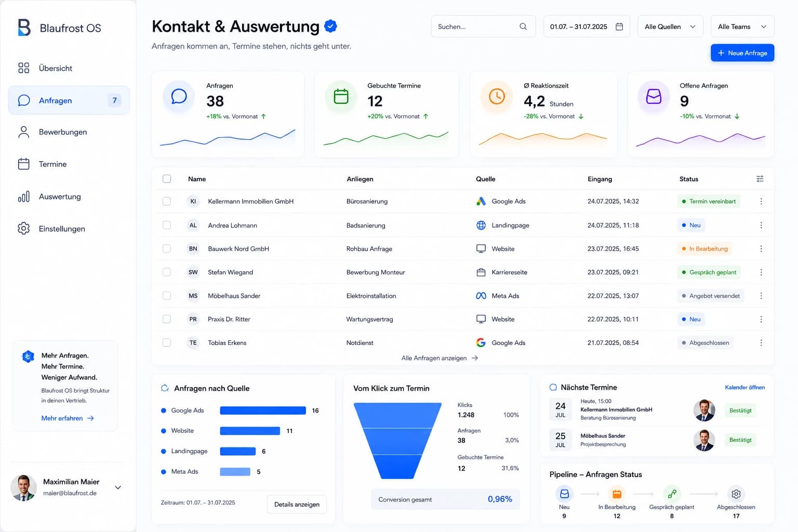Click the Offene Anfragen inbox card icon
Screen dimensions: 798x532
(x=654, y=97)
